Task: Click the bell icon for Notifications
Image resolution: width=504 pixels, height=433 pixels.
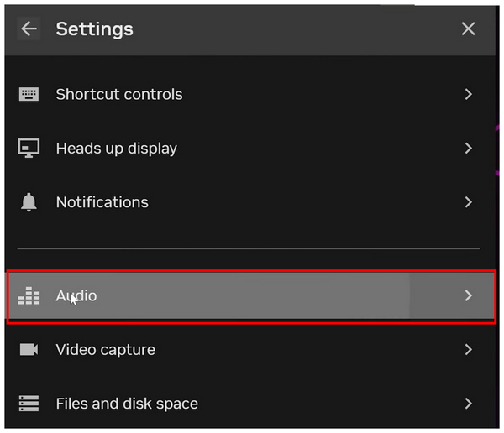Action: pyautogui.click(x=29, y=202)
